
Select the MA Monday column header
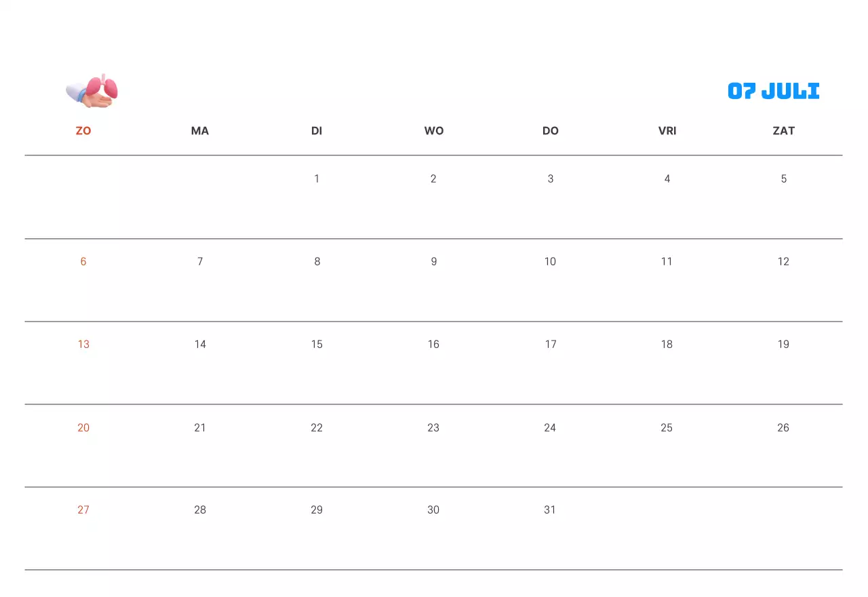click(x=200, y=131)
